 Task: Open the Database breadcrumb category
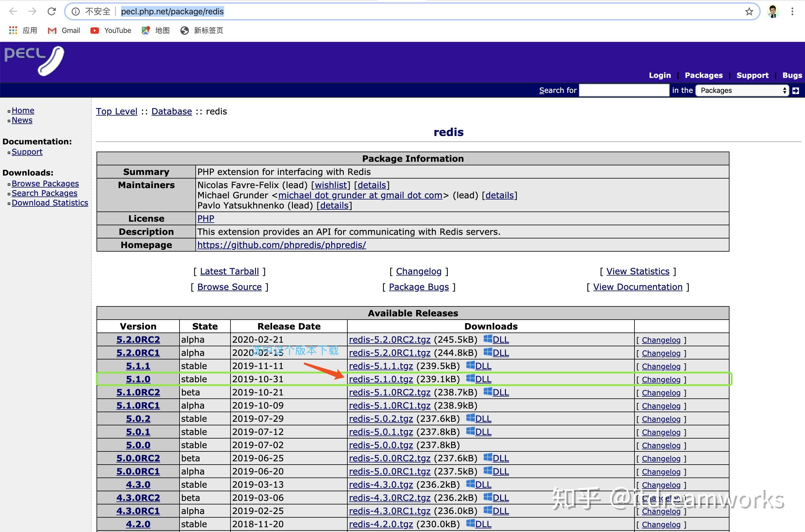[172, 112]
